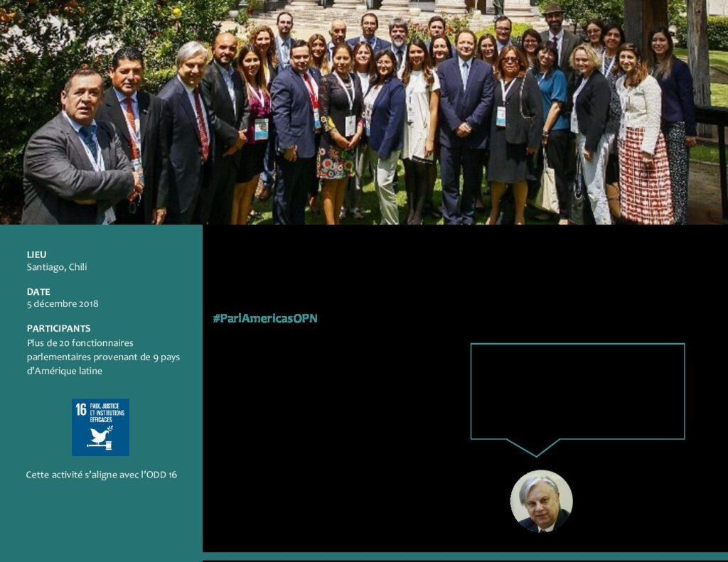The width and height of the screenshot is (728, 562).
Task: Click the SDG 16 Paix, Justice icon
Action: pos(100,427)
